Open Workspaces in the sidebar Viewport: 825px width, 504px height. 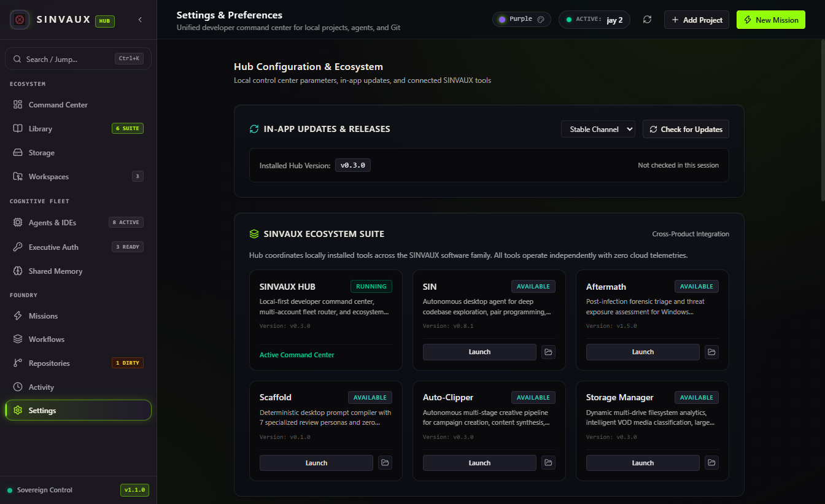coord(78,177)
